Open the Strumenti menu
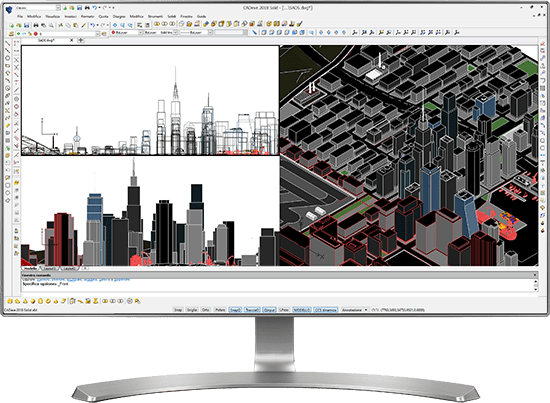The width and height of the screenshot is (550, 403). point(155,16)
